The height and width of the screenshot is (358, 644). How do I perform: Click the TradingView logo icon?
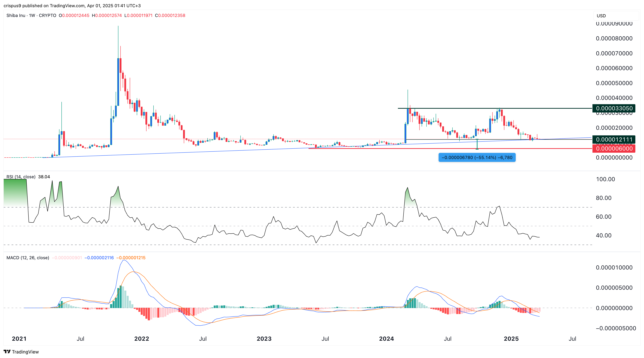point(7,352)
